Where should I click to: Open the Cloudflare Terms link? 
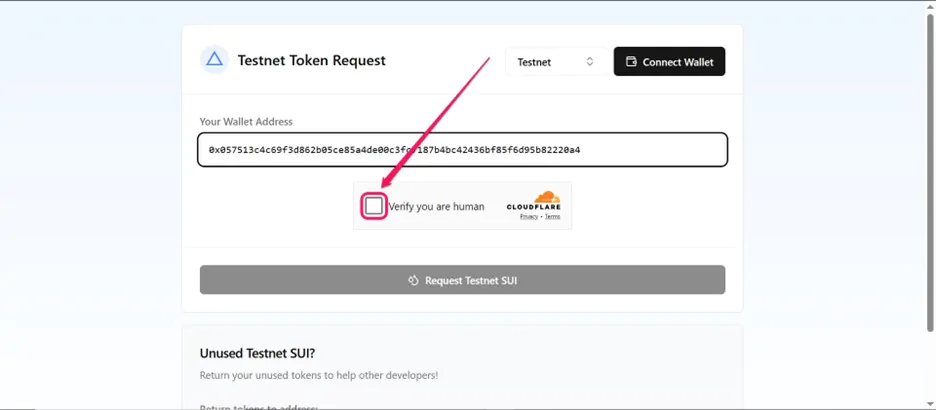click(553, 217)
